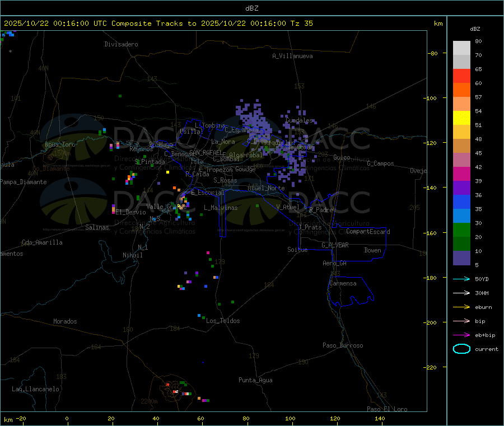Click the G_Campos map label
Viewport: 504px width, 426px height.
pyautogui.click(x=380, y=163)
